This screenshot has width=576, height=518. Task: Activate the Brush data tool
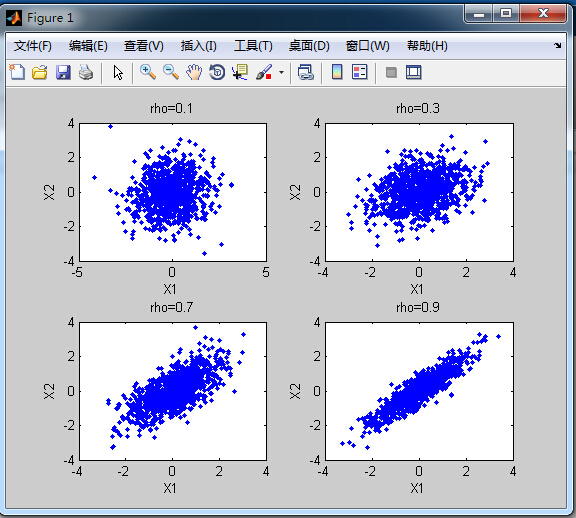(264, 72)
